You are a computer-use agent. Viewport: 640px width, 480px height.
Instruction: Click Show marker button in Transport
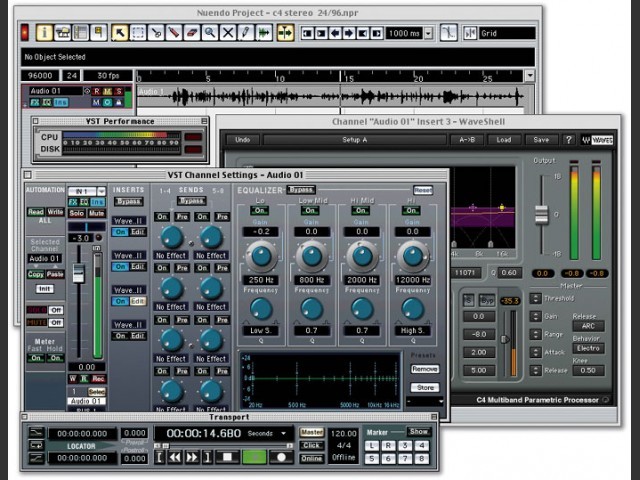[419, 431]
